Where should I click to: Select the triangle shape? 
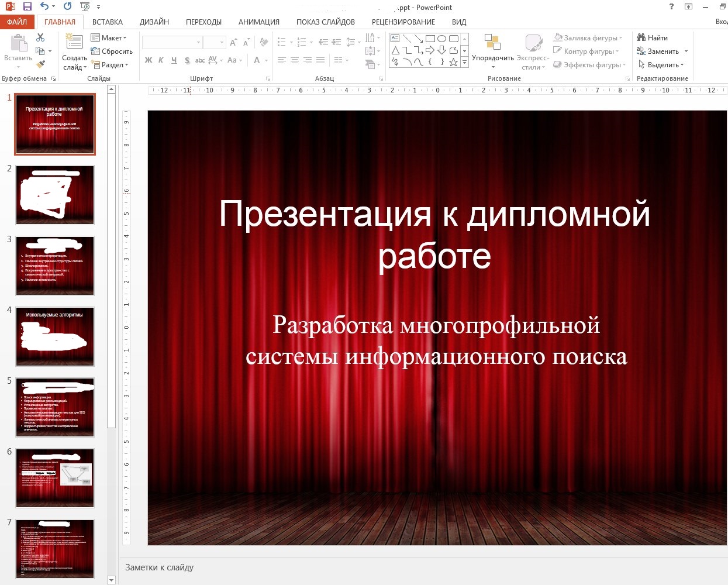click(x=395, y=50)
